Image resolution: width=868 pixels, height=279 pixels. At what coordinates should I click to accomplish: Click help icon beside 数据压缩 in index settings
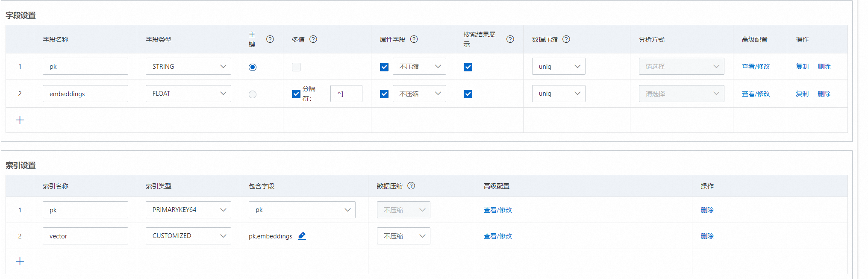(x=411, y=186)
